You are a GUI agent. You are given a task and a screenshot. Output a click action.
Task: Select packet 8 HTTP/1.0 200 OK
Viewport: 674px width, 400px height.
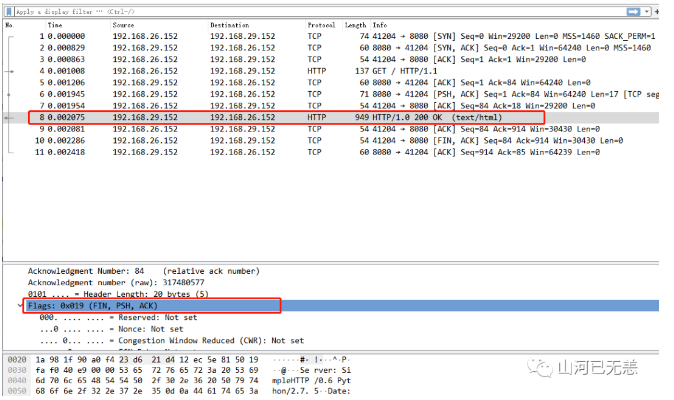pyautogui.click(x=331, y=118)
